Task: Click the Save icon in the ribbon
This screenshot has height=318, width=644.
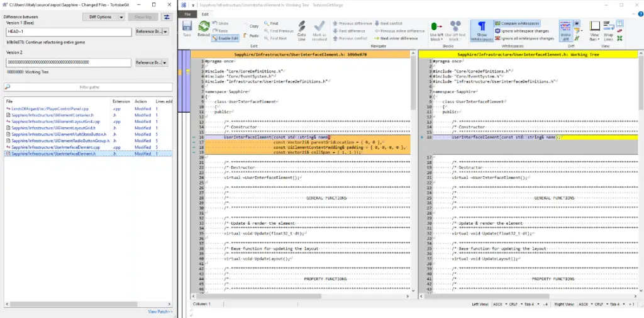Action: pyautogui.click(x=187, y=29)
